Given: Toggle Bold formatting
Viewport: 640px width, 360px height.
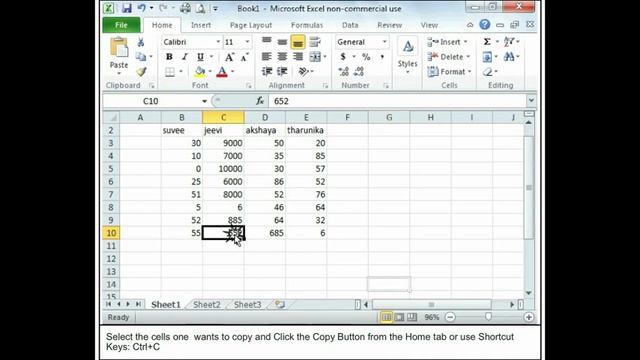Looking at the screenshot, I should click(169, 57).
